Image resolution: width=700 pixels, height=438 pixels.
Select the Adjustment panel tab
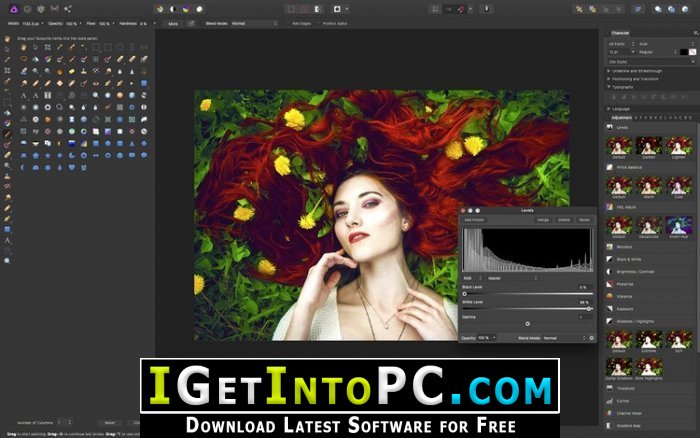point(621,118)
